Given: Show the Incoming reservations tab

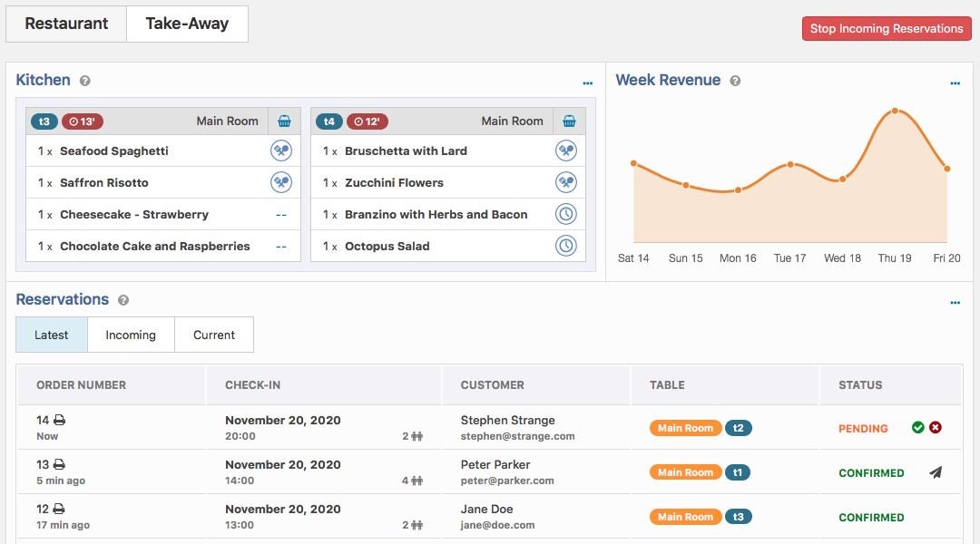Looking at the screenshot, I should (x=131, y=335).
